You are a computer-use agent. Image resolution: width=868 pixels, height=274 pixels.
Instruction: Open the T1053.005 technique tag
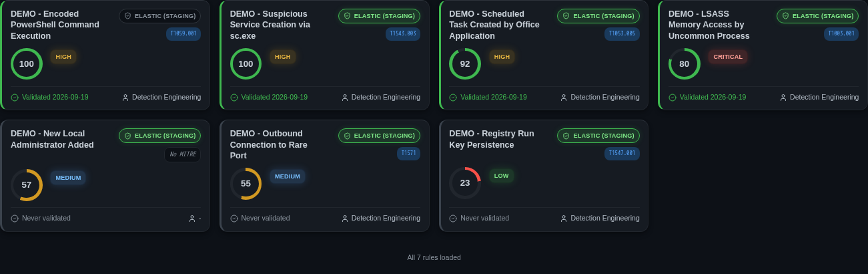tap(622, 33)
